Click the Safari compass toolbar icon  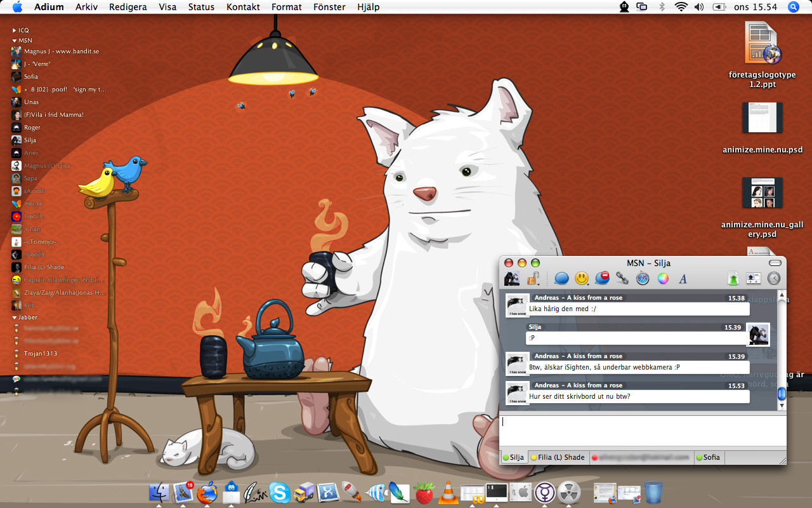(x=643, y=278)
